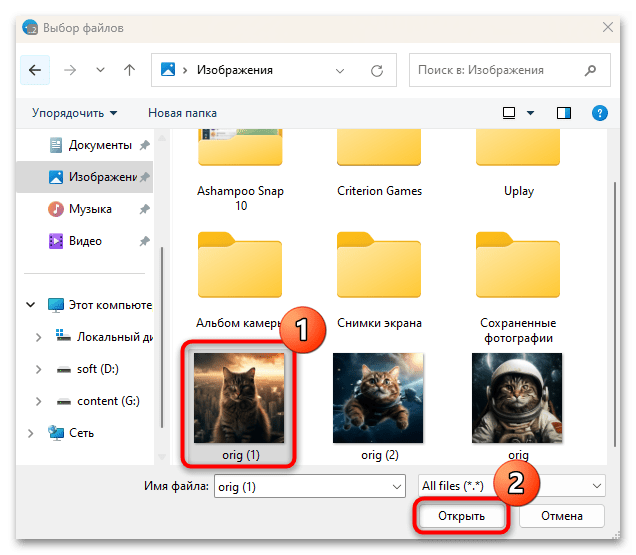Click the file list vertical scrollbar
The height and width of the screenshot is (555, 636).
615,314
